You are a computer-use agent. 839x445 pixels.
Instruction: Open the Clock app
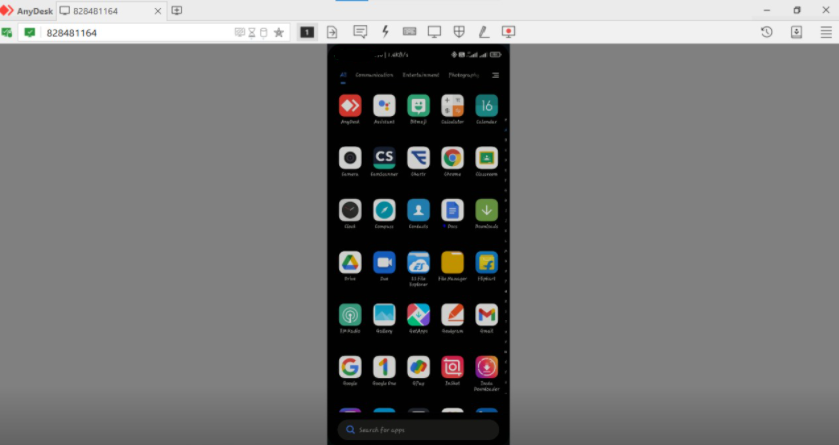coord(350,210)
